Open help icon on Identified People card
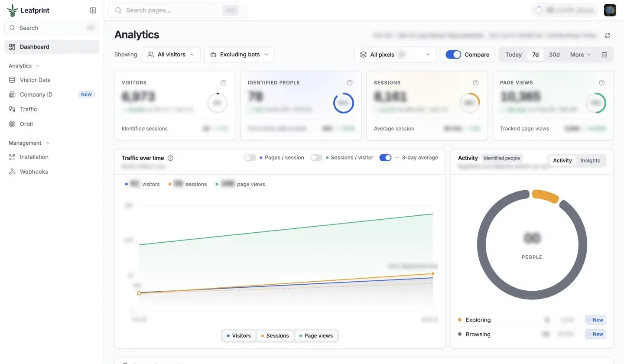Image resolution: width=624 pixels, height=364 pixels. pyautogui.click(x=350, y=83)
